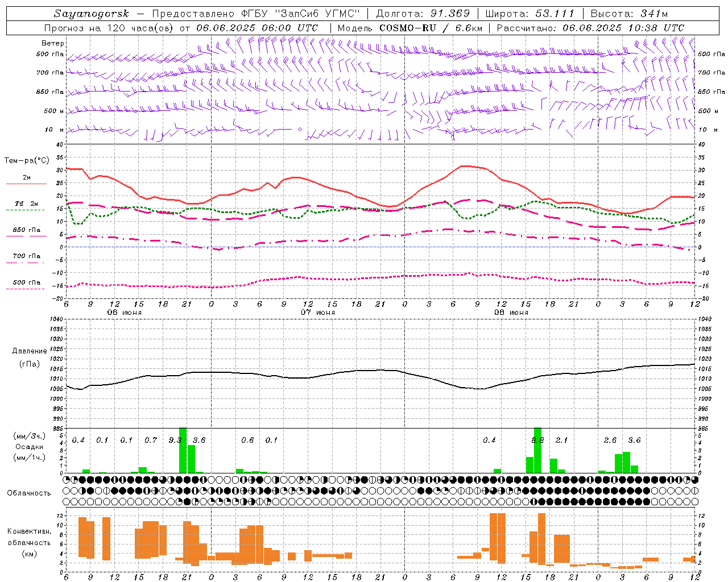Click the 'Давление' pressure label
The height and width of the screenshot is (582, 728).
(x=30, y=351)
